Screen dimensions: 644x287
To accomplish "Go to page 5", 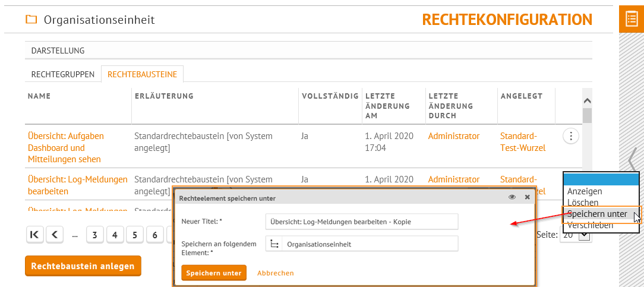I will [x=135, y=235].
